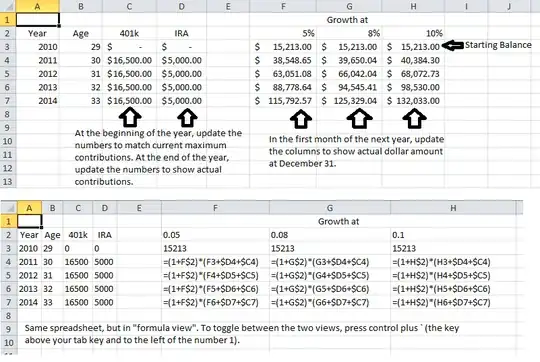
Task: Click the cell showing 39,650.04
Action: [x=349, y=60]
